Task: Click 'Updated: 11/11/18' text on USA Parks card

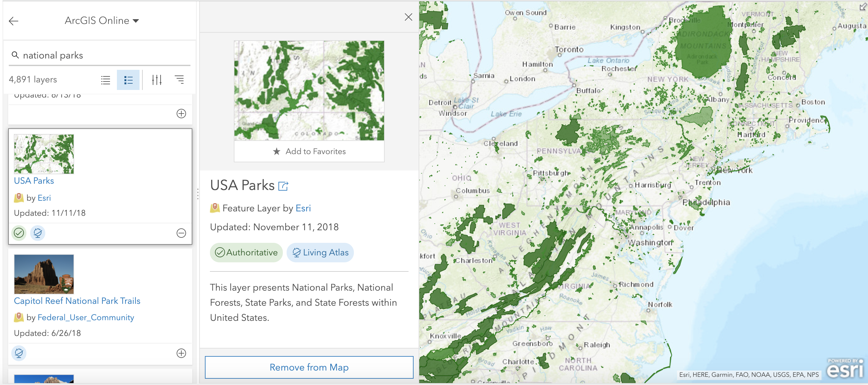Action: point(50,213)
